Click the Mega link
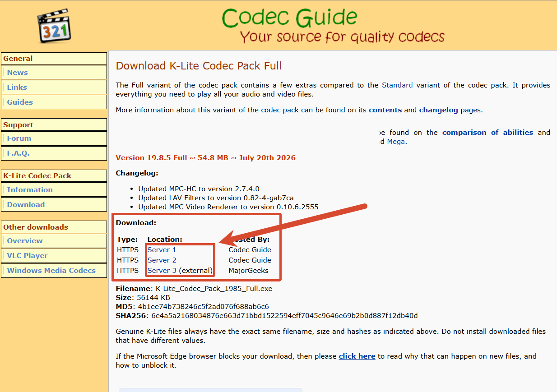The image size is (557, 392). [x=396, y=141]
